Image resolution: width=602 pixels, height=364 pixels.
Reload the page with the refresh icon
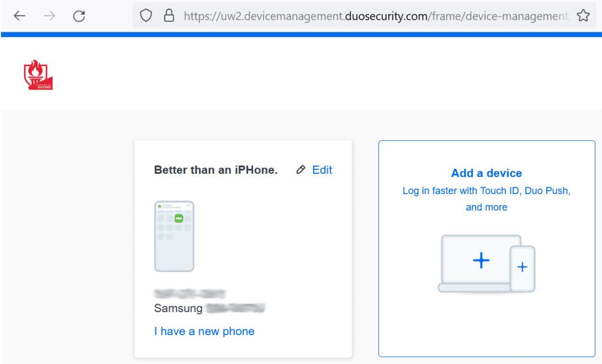[79, 16]
